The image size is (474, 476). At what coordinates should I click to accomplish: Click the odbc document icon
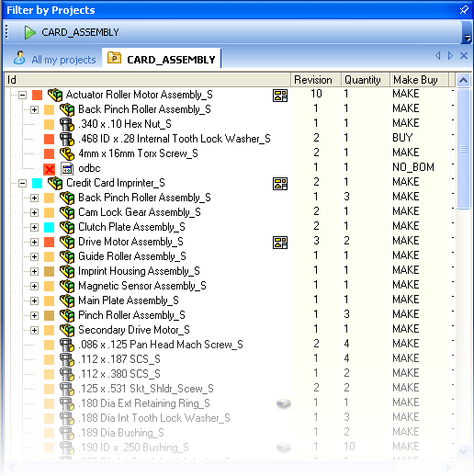[x=67, y=169]
